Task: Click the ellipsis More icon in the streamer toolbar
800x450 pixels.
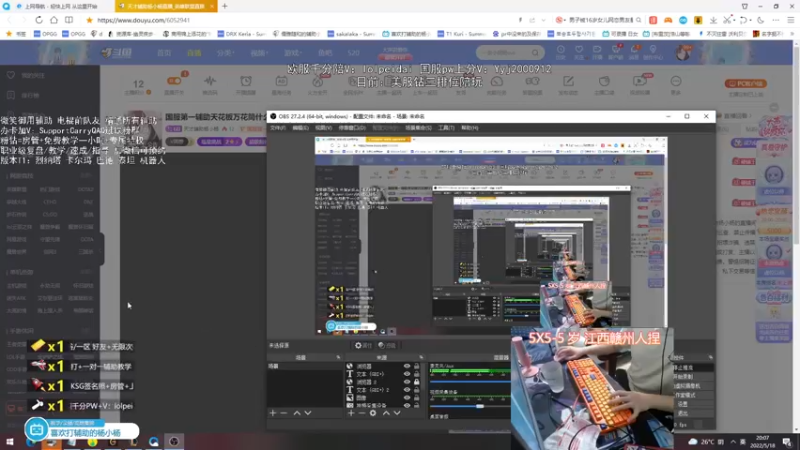Action: 676,81
